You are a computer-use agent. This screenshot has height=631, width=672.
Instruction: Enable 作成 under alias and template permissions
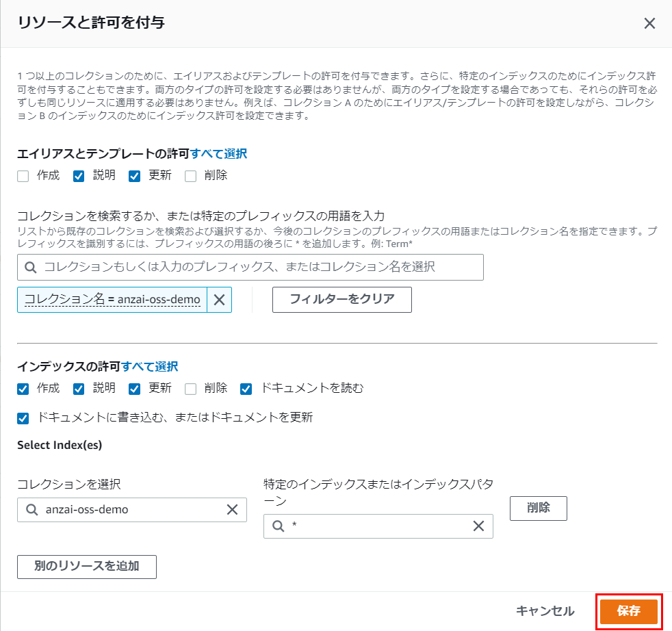(23, 176)
